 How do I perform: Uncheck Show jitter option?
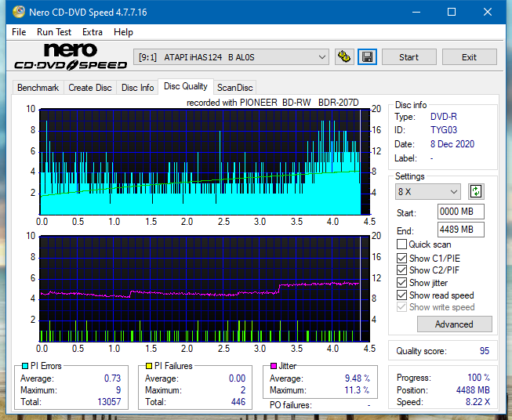(x=402, y=283)
